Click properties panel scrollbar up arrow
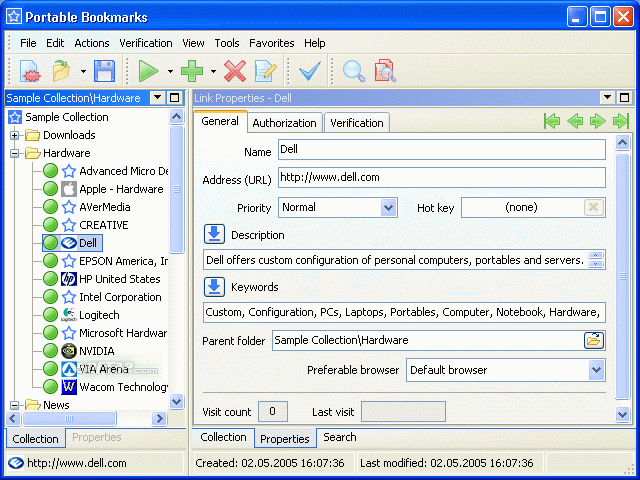Viewport: 640px width, 480px height. click(x=622, y=142)
